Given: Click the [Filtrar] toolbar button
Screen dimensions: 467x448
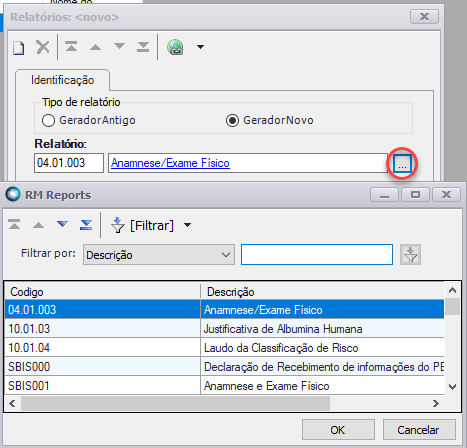Looking at the screenshot, I should (142, 225).
